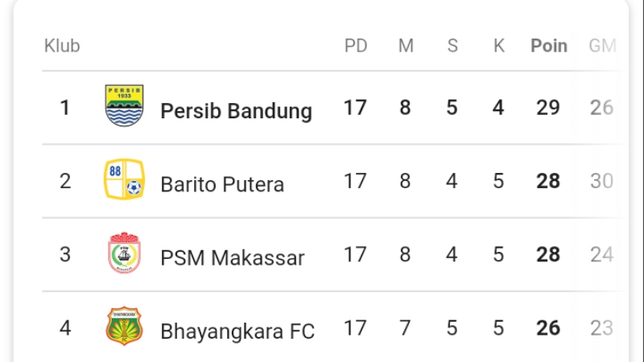Click Persib Bandung's 29 points value
This screenshot has height=362, width=644.
[x=548, y=108]
